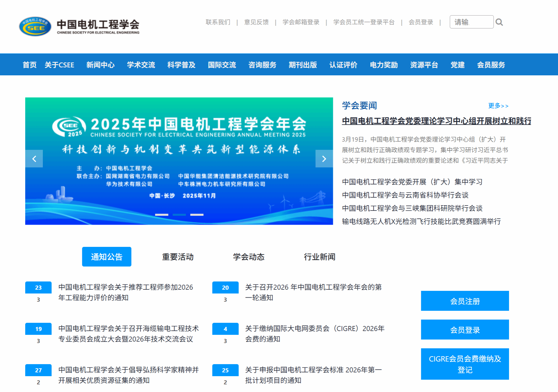558x392 pixels.
Task: Select the third carousel indicator dash
Action: [197, 215]
